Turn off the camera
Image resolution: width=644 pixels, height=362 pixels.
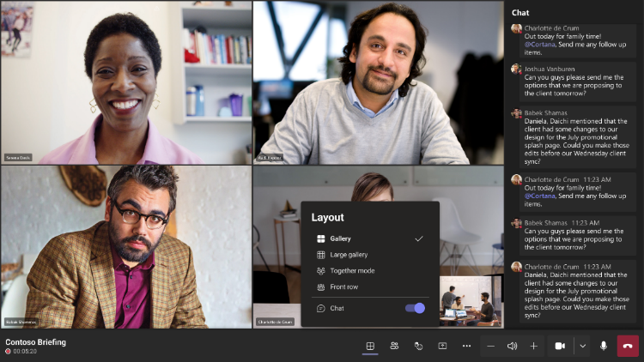[x=560, y=346]
